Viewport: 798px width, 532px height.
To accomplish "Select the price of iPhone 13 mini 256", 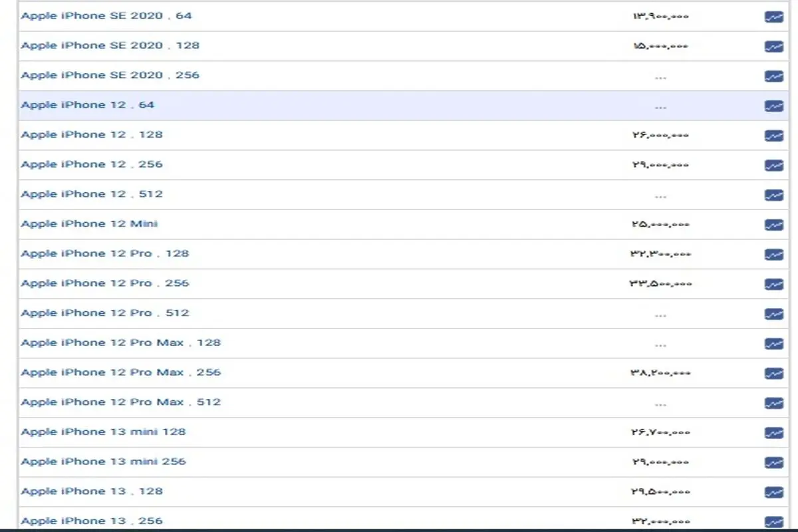I will (x=660, y=462).
